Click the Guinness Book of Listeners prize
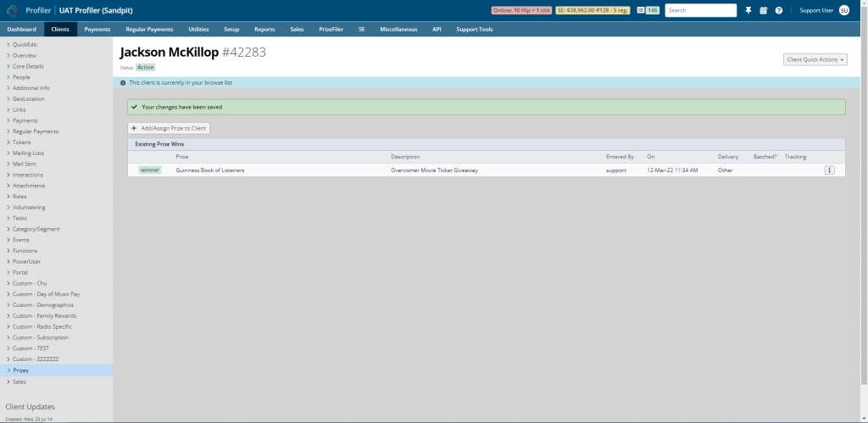Viewport: 868px width, 423px height. tap(210, 170)
